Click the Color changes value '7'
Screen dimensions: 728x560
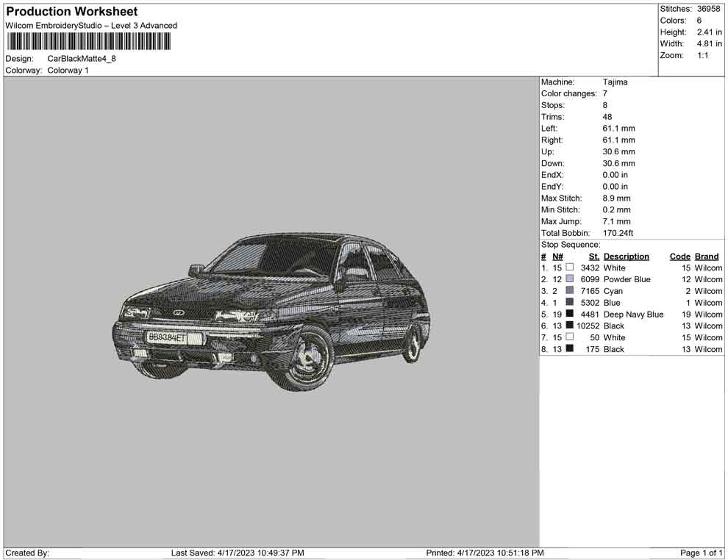click(x=605, y=94)
